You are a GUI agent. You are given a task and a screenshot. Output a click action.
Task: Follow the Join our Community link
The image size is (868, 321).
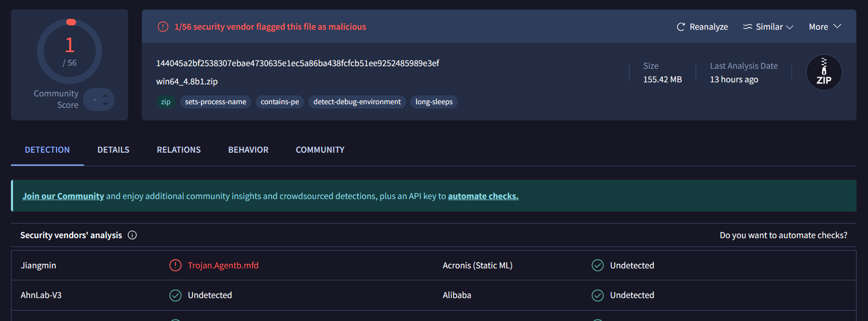coord(63,196)
